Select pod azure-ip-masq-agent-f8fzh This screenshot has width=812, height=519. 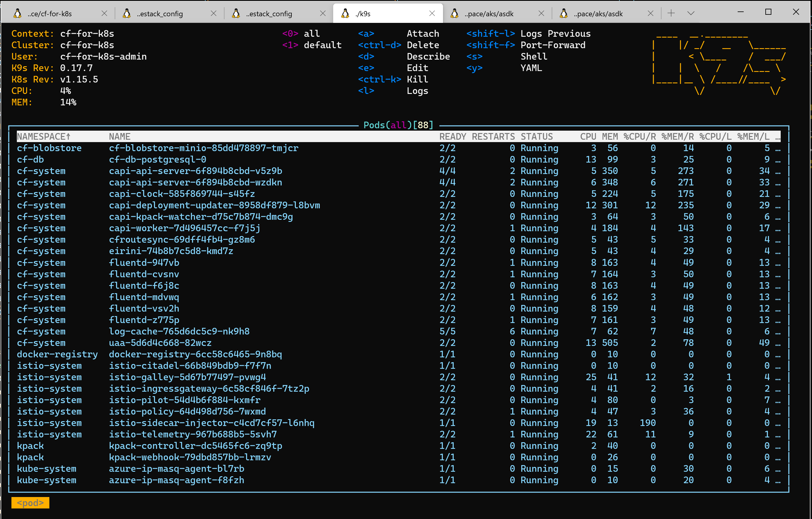pyautogui.click(x=398, y=480)
